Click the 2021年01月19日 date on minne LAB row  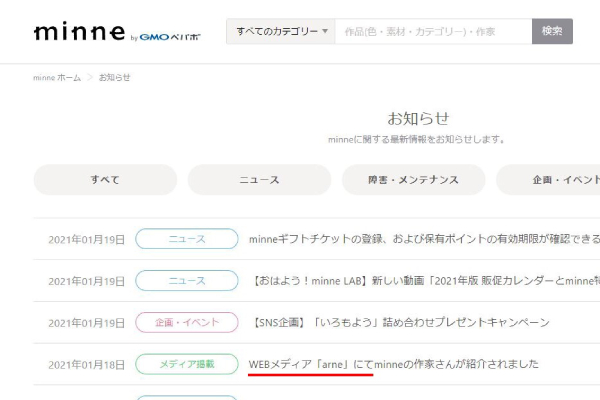(x=86, y=281)
